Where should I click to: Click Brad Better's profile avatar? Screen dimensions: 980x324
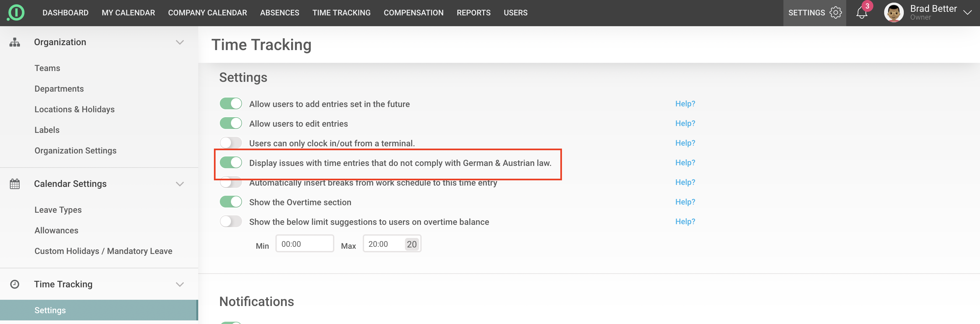coord(893,12)
